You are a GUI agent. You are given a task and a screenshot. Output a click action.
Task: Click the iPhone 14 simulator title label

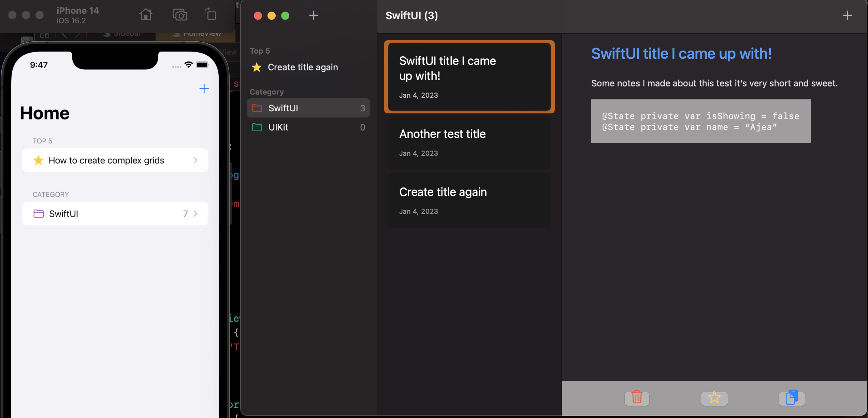pos(78,11)
